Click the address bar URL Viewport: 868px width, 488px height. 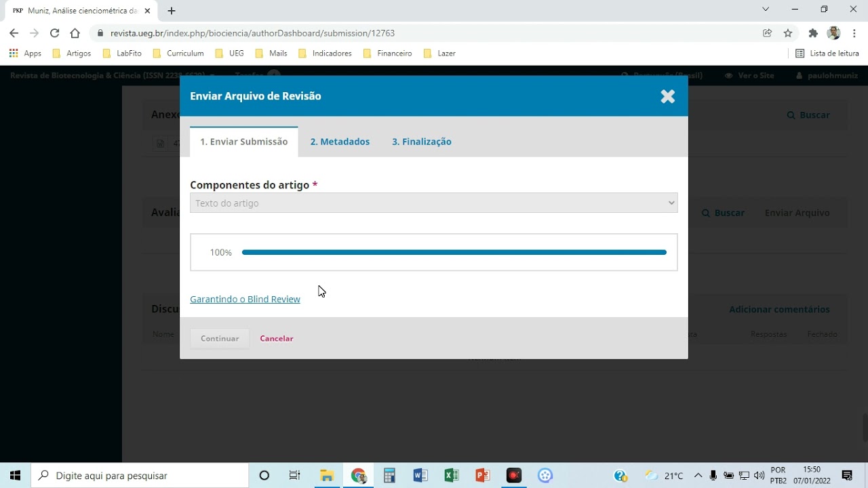click(252, 33)
